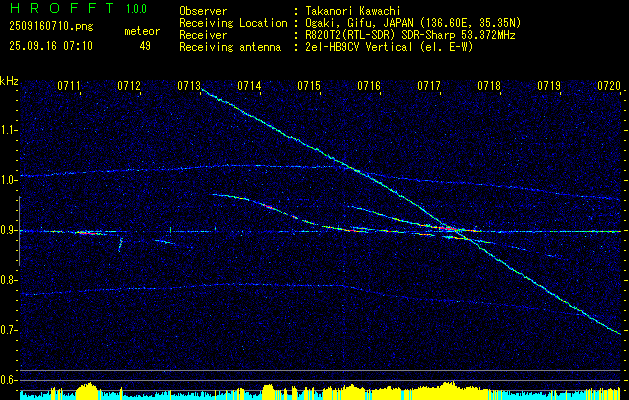
Task: Click time marker 0711
Action: [69, 85]
